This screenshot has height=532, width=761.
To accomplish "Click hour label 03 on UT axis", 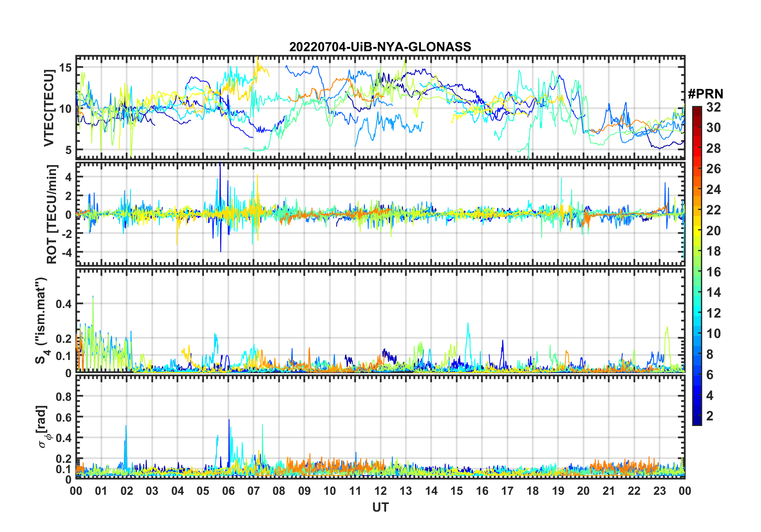I will [152, 491].
